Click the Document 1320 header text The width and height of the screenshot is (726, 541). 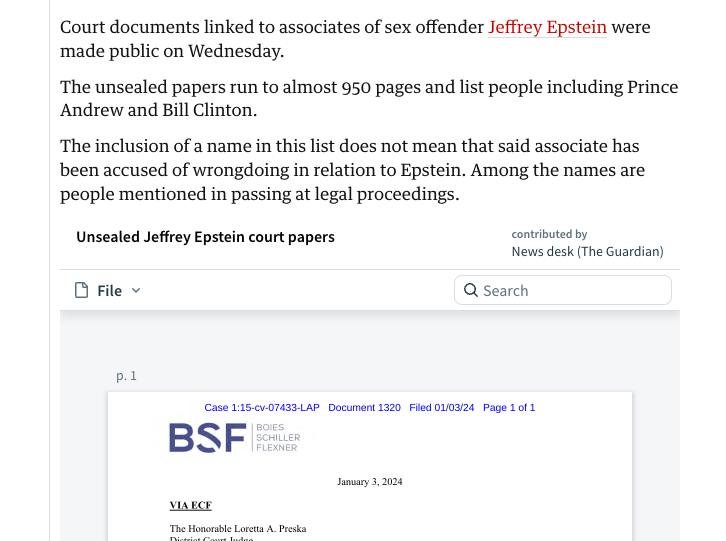pyautogui.click(x=364, y=408)
